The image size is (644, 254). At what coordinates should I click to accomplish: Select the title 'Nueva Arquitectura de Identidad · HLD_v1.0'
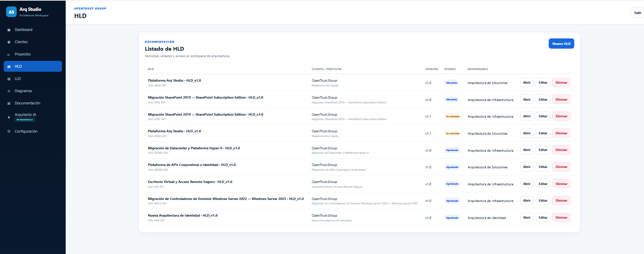point(183,216)
